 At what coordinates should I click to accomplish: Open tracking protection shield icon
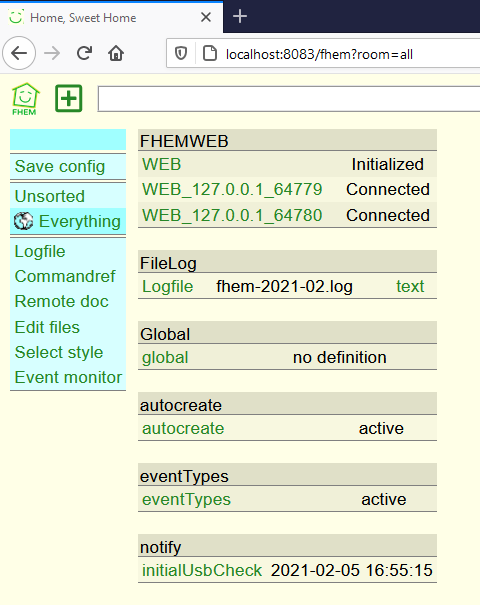(181, 54)
